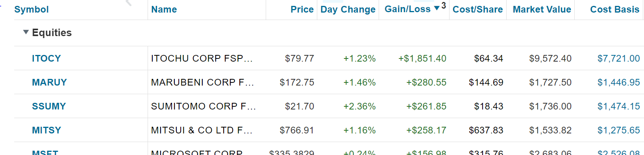This screenshot has width=644, height=155.
Task: Open the SSUMY symbol link
Action: [x=49, y=106]
